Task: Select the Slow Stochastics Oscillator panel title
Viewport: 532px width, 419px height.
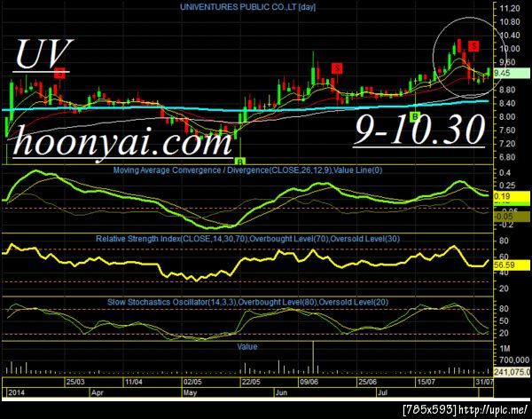Action: [x=247, y=302]
